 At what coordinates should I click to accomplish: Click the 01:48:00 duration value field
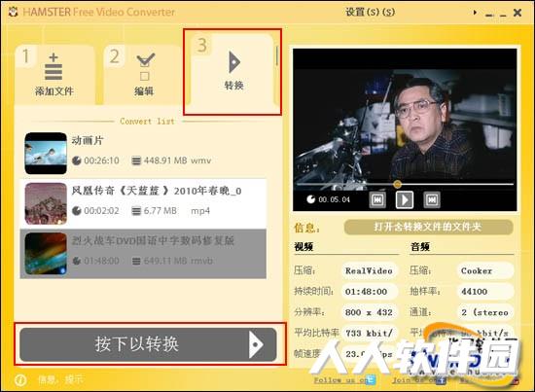pos(370,292)
